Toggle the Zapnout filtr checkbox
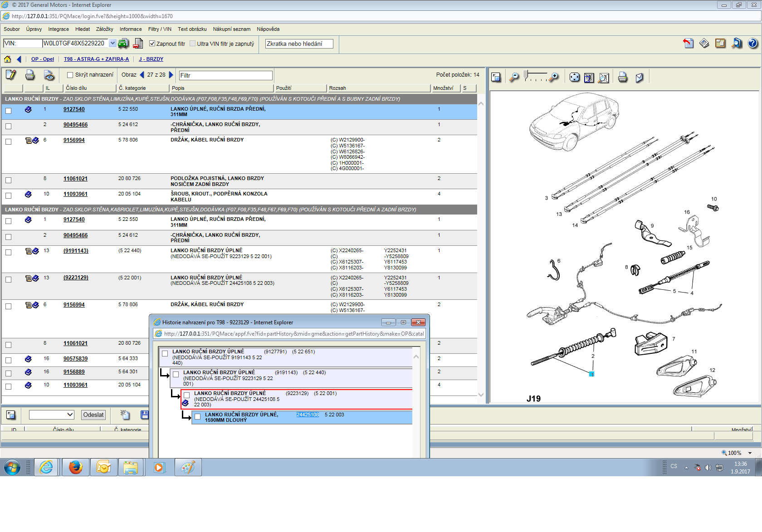The image size is (762, 532). pyautogui.click(x=152, y=44)
